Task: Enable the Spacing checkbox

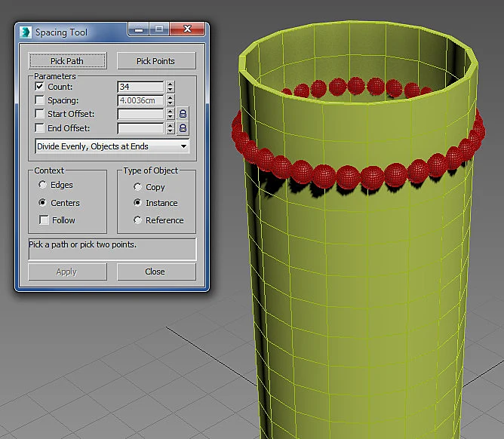Action: tap(39, 100)
